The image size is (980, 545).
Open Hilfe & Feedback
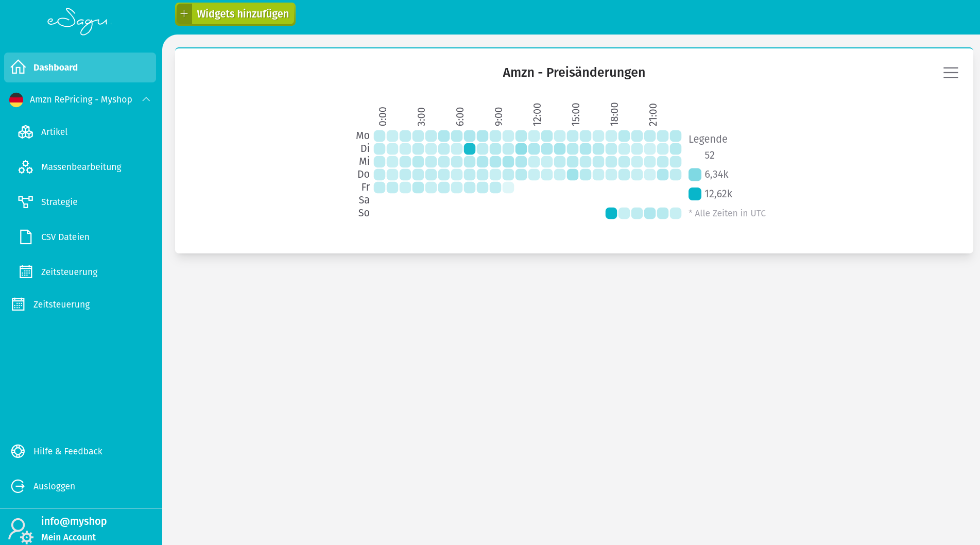68,451
